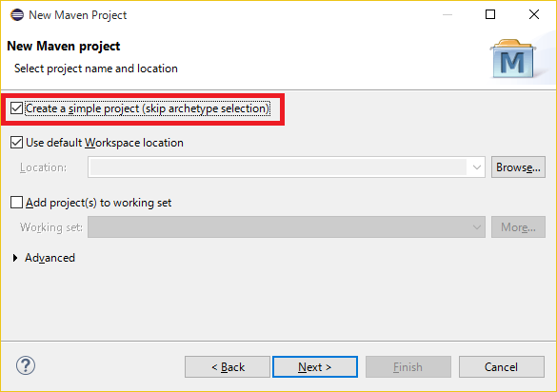The image size is (557, 392).
Task: Click the Eclipse icon in title bar
Action: tap(17, 15)
